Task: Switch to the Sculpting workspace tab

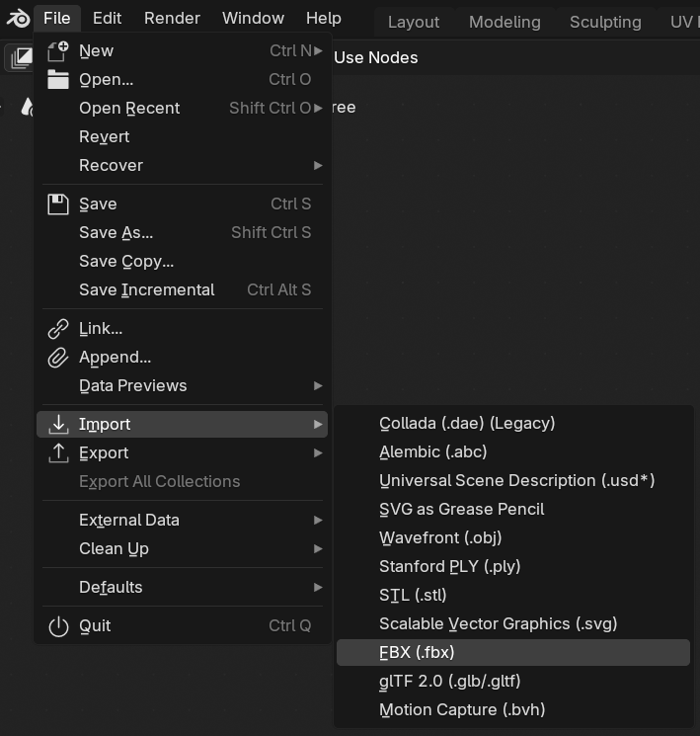Action: click(605, 22)
